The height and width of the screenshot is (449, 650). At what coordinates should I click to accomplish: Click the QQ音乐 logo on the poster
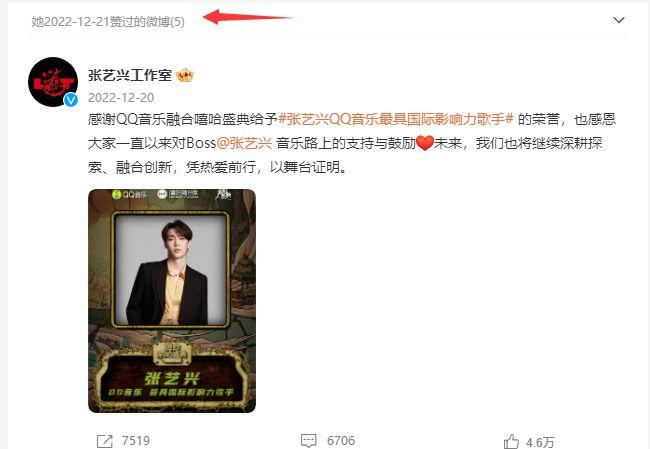coord(130,194)
